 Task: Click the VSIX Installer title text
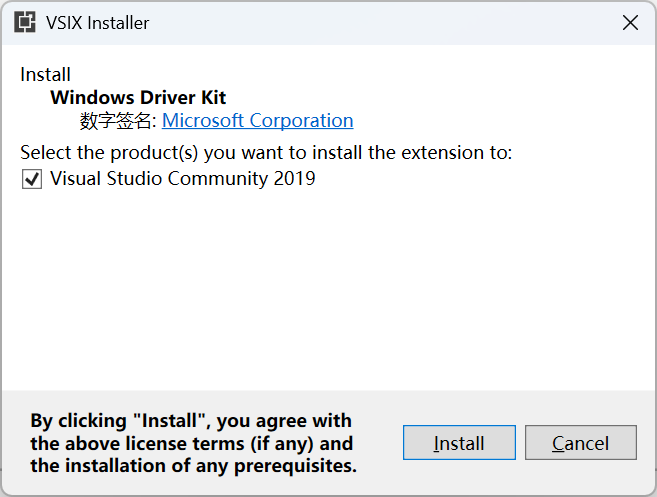point(98,23)
